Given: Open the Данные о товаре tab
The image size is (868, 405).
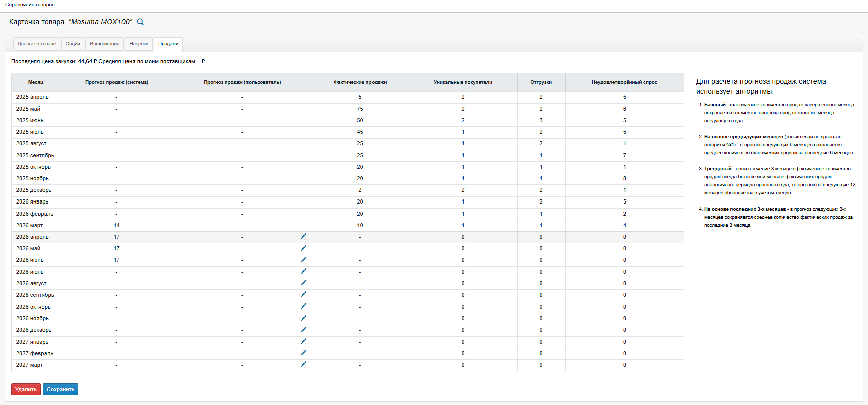Looking at the screenshot, I should [x=37, y=44].
